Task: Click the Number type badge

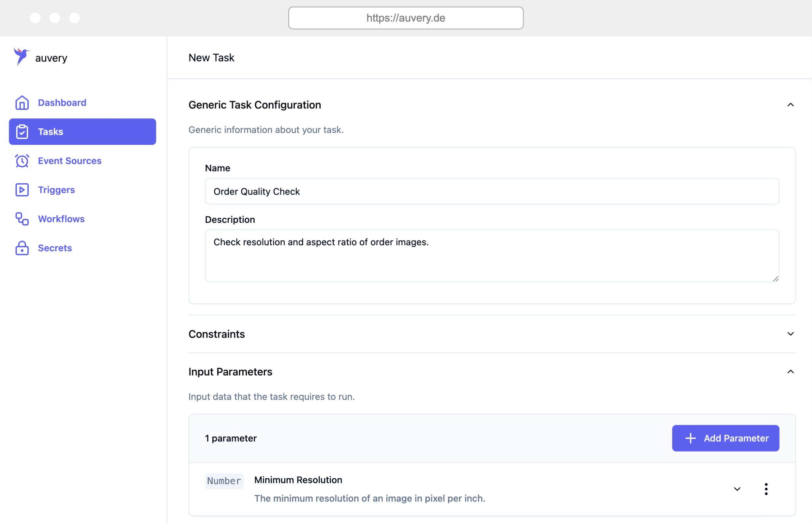Action: (x=224, y=481)
